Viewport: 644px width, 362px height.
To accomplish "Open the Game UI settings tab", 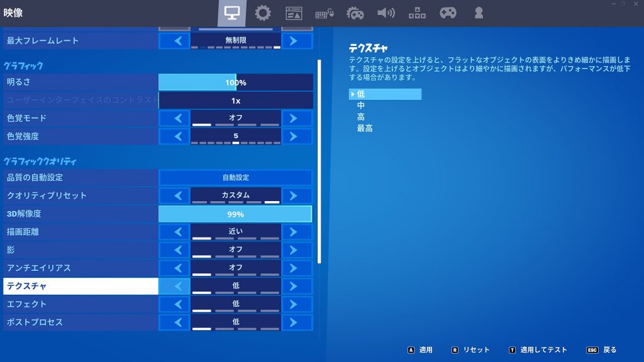I will click(294, 13).
